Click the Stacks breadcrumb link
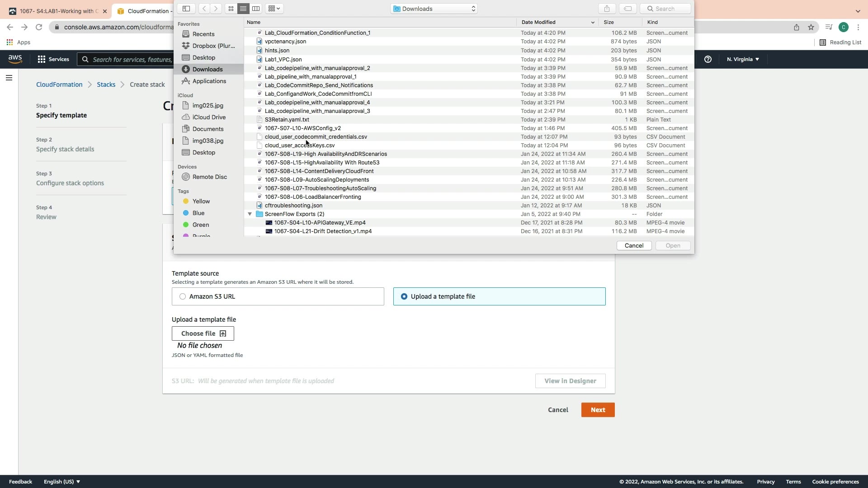The image size is (868, 488). tap(106, 84)
